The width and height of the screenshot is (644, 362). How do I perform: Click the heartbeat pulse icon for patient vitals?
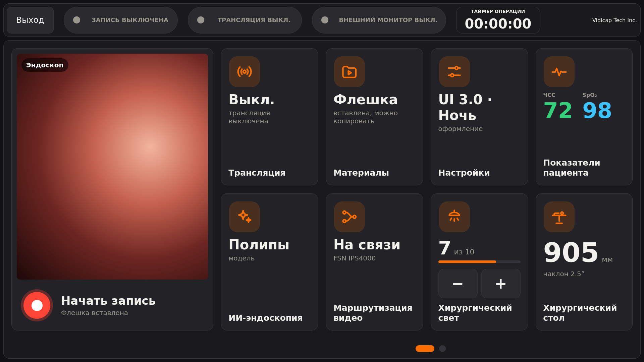[559, 72]
